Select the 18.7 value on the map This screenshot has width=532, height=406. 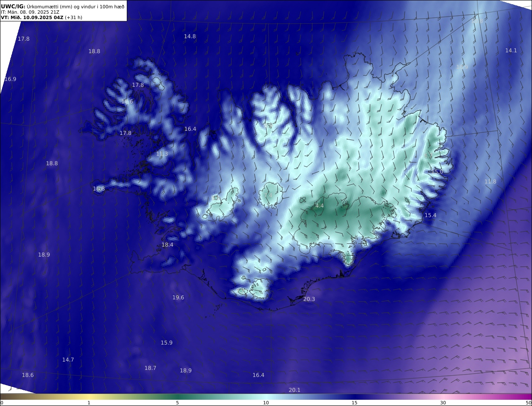(150, 368)
